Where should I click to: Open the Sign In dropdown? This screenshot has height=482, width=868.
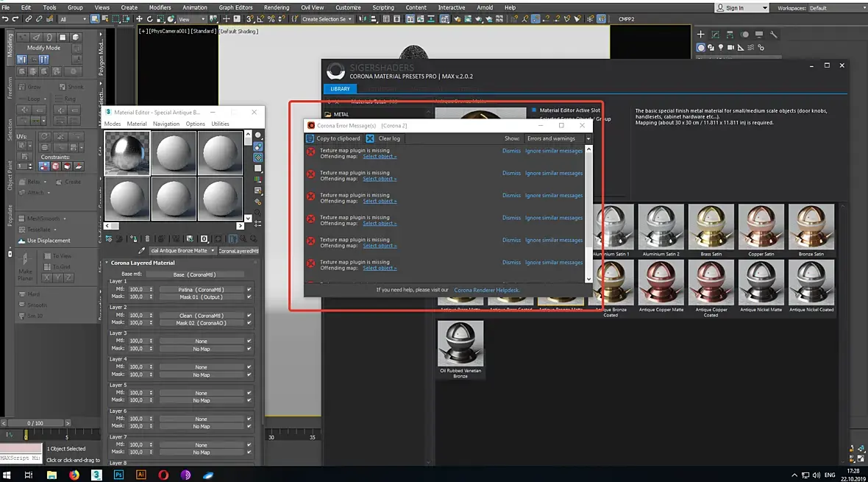pyautogui.click(x=741, y=8)
